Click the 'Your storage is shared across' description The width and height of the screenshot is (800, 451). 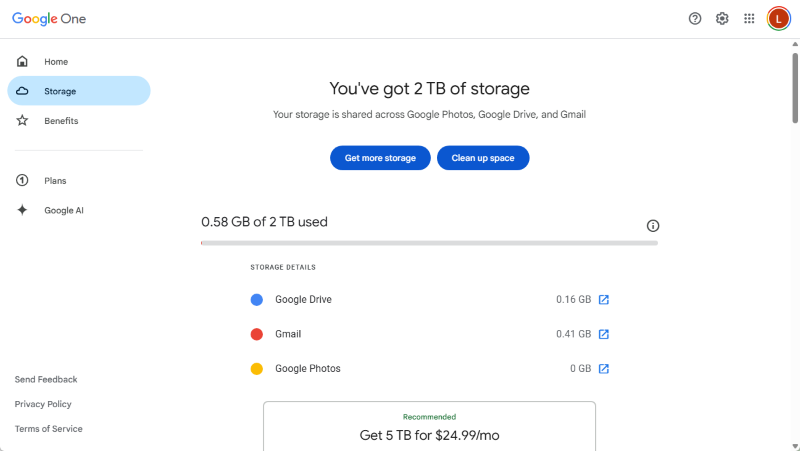(x=430, y=115)
